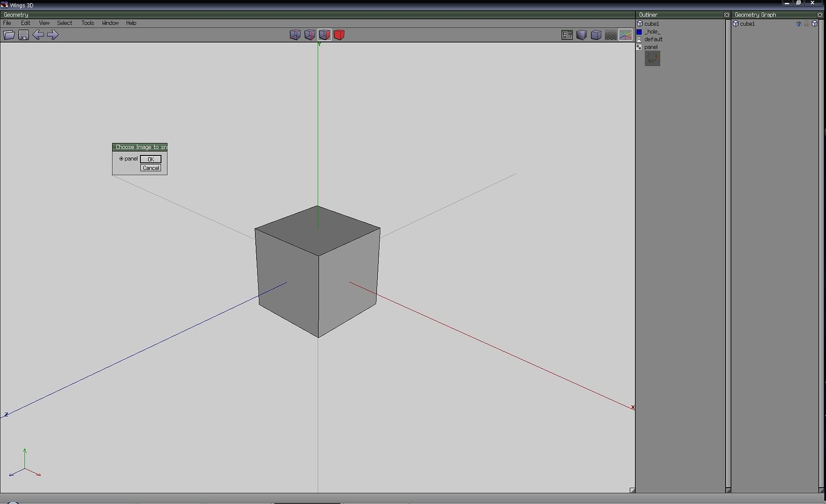Image resolution: width=826 pixels, height=504 pixels.
Task: Click the Choose Image dialog title bar
Action: [x=140, y=147]
